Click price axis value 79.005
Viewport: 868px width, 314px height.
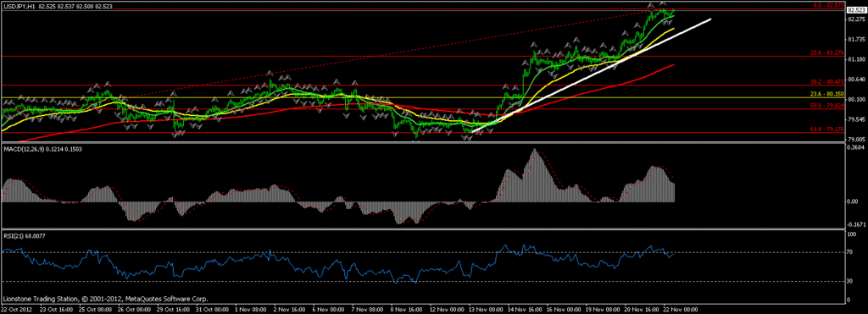(x=856, y=139)
